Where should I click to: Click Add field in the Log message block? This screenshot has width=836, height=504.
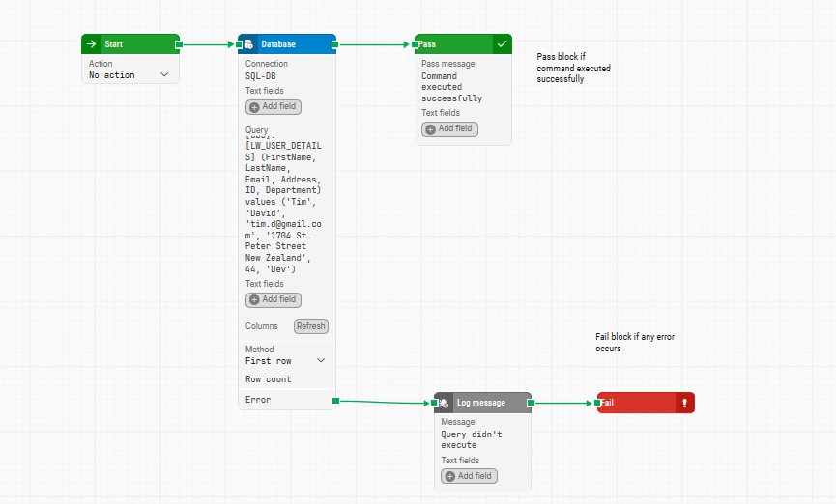point(469,476)
